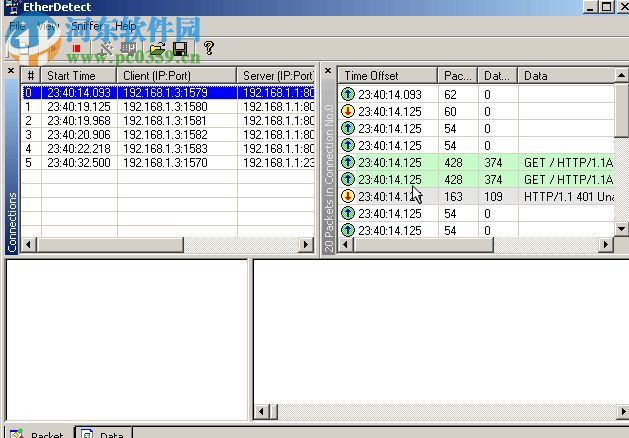Viewport: 629px width, 438px height.
Task: Click the Time Offset column header
Action: coord(388,75)
